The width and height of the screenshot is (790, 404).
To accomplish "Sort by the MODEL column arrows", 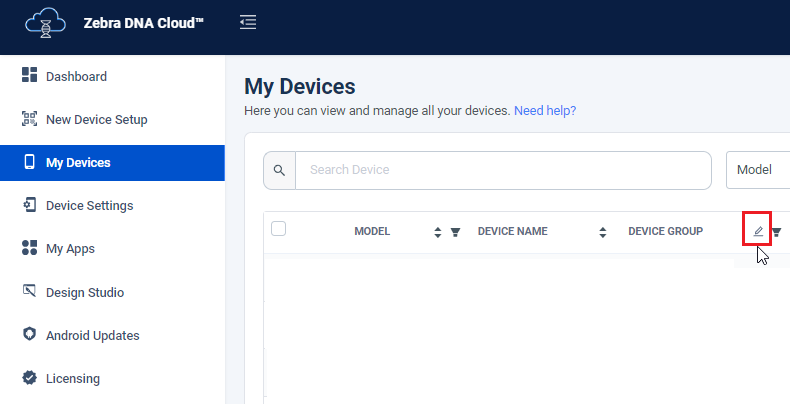I will [x=438, y=232].
